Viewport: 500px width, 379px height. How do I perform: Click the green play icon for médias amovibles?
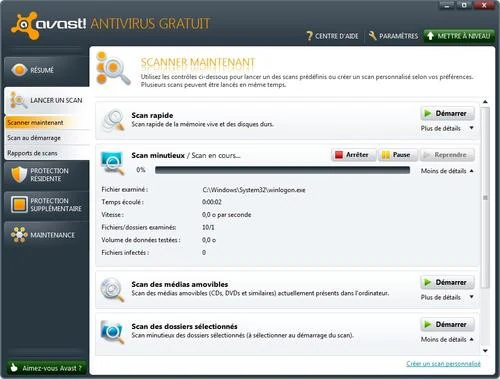[428, 282]
